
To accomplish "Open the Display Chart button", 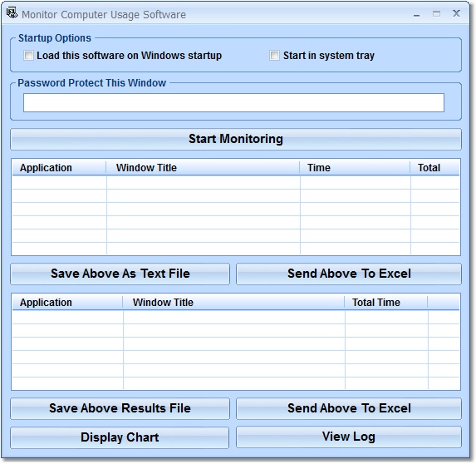I will pyautogui.click(x=120, y=437).
